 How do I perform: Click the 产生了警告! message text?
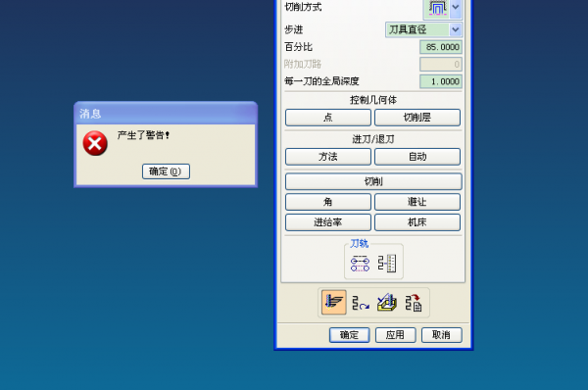point(143,135)
